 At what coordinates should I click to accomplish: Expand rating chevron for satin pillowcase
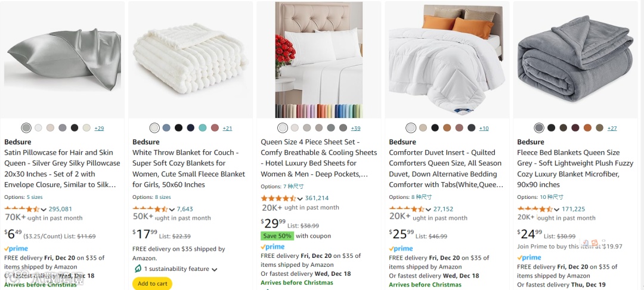click(x=44, y=210)
